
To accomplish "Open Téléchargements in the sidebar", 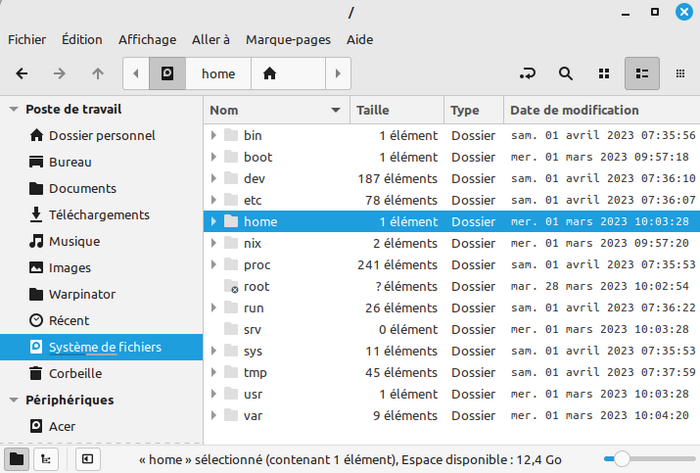I will 98,215.
